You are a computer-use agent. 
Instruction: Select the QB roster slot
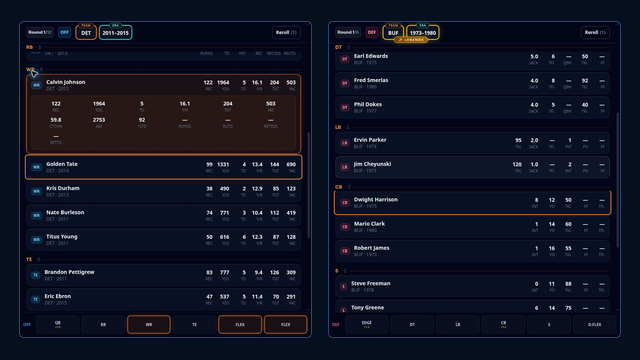coord(58,324)
